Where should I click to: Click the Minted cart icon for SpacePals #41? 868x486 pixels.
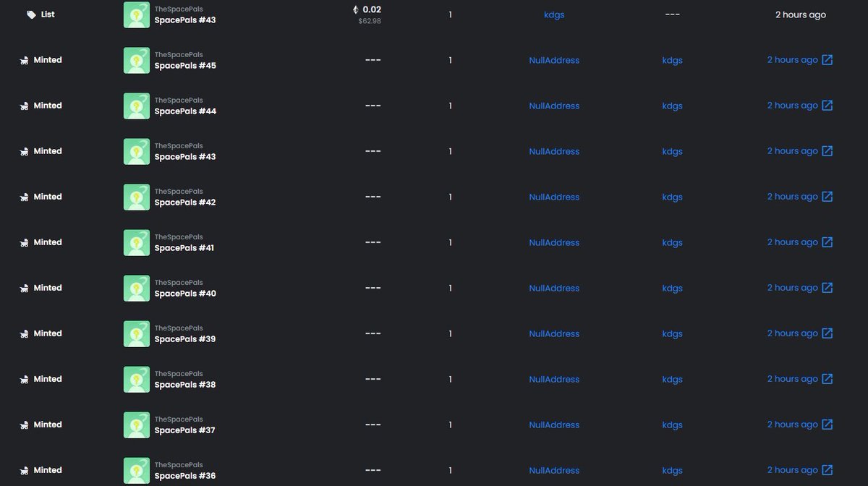click(24, 242)
